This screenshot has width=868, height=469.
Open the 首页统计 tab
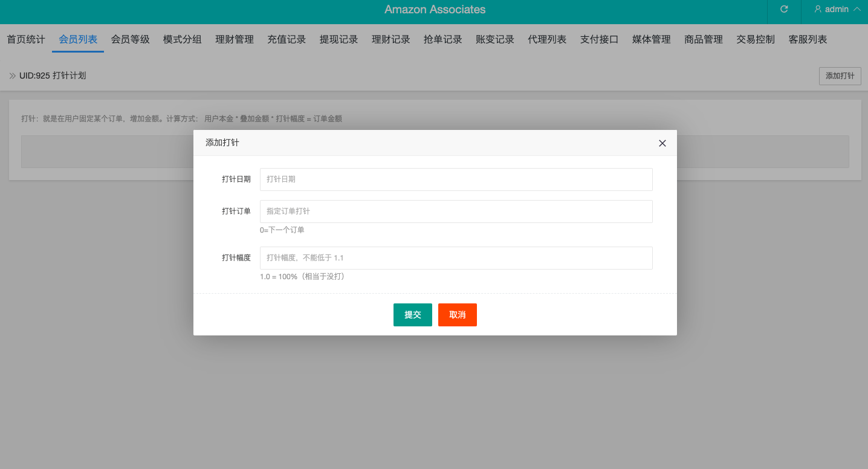click(26, 40)
